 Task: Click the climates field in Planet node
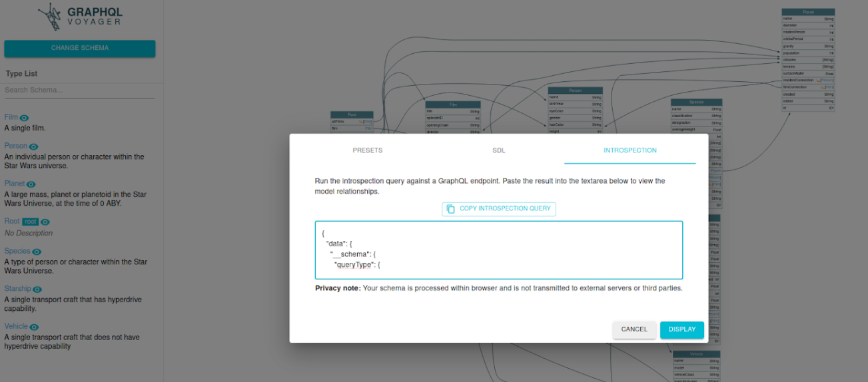[808, 60]
